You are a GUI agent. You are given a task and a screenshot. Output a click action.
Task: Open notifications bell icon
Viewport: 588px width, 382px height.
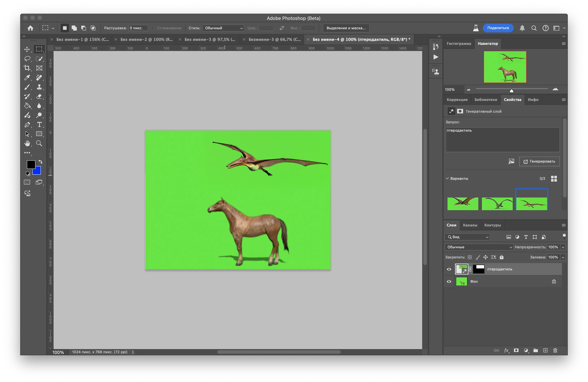pyautogui.click(x=522, y=28)
